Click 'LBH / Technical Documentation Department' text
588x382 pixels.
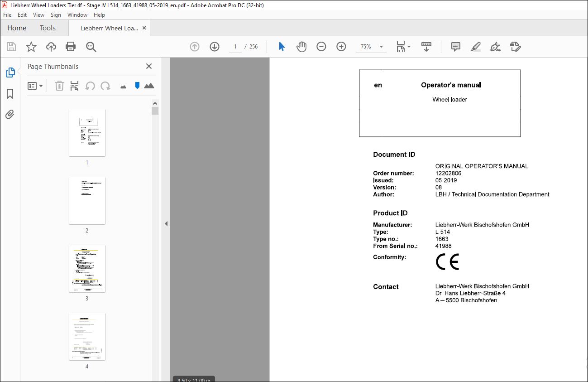click(x=492, y=194)
